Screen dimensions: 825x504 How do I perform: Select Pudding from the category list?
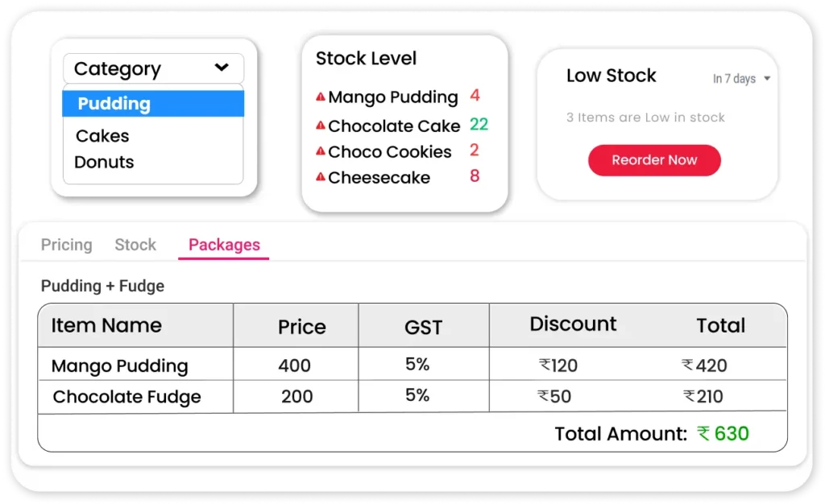point(153,104)
